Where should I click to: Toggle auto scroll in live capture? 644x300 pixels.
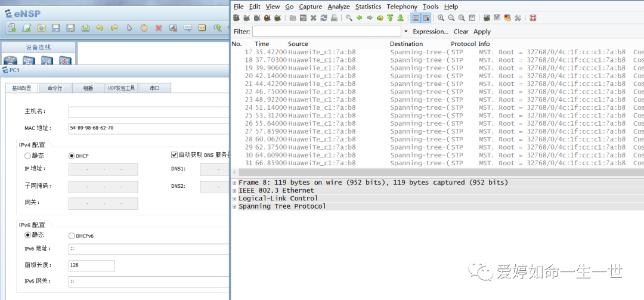point(426,18)
